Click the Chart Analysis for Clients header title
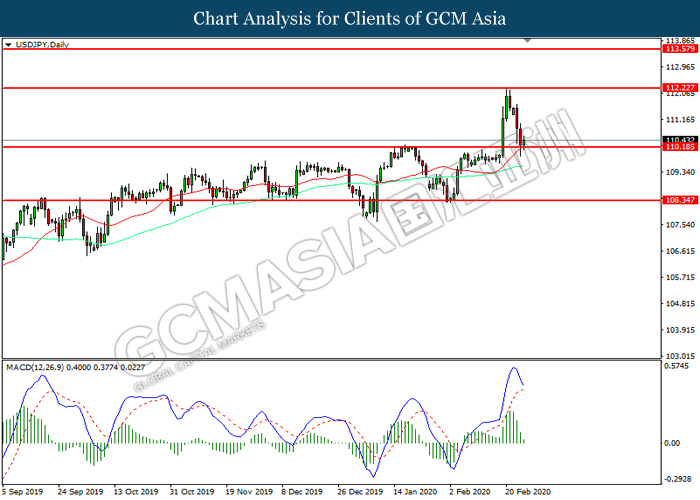Screen dimensions: 700x500 350,19
